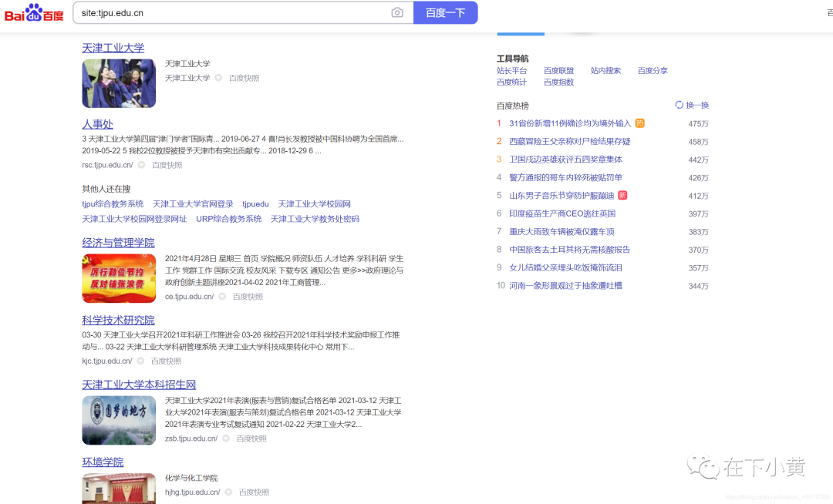Select related search 天津工业大学校园网登录网址
833x504 pixels.
point(134,219)
